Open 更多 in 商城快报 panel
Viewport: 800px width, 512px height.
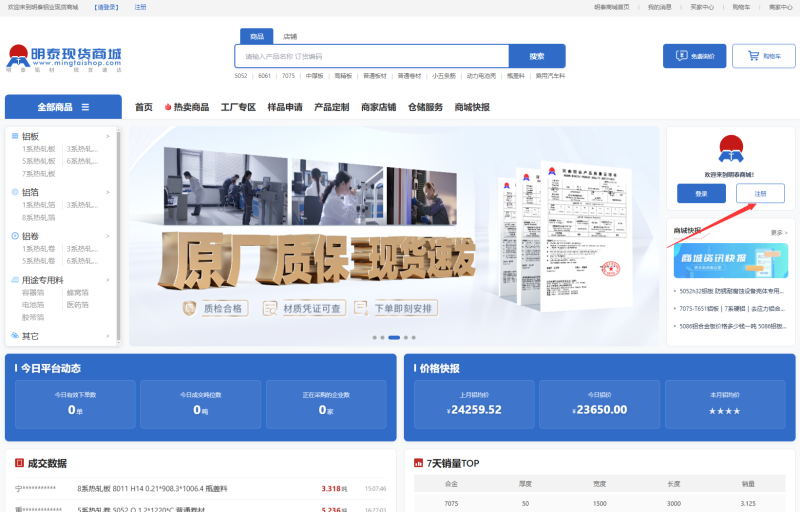(779, 233)
